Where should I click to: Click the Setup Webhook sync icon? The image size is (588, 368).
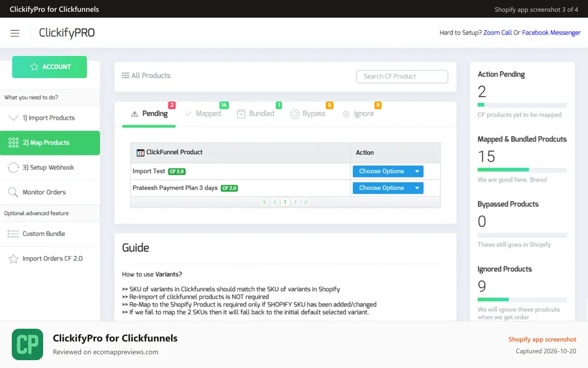[13, 167]
